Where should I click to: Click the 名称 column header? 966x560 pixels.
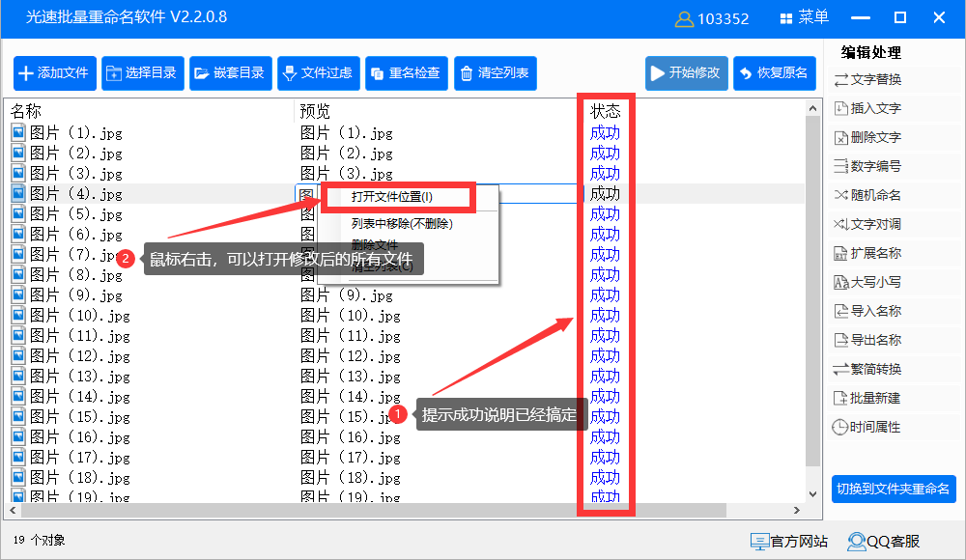point(26,111)
